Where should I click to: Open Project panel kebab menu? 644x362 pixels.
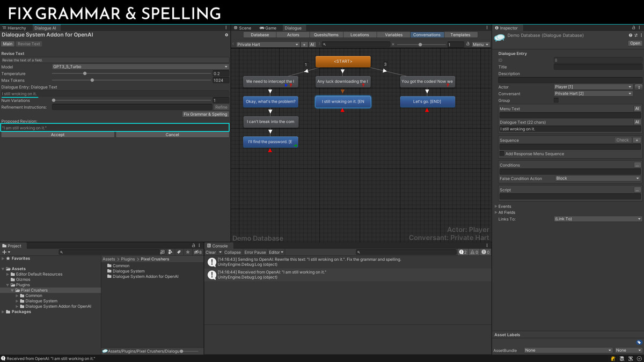(199, 246)
